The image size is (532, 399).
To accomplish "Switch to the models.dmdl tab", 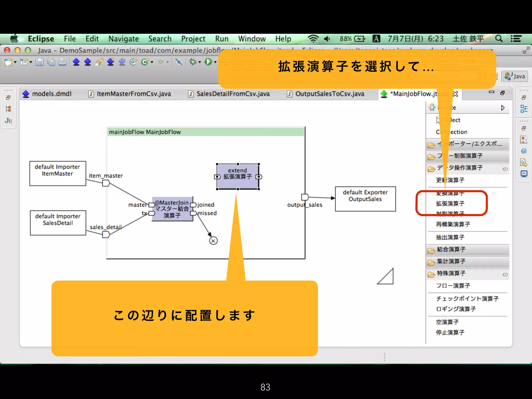I will 51,94.
